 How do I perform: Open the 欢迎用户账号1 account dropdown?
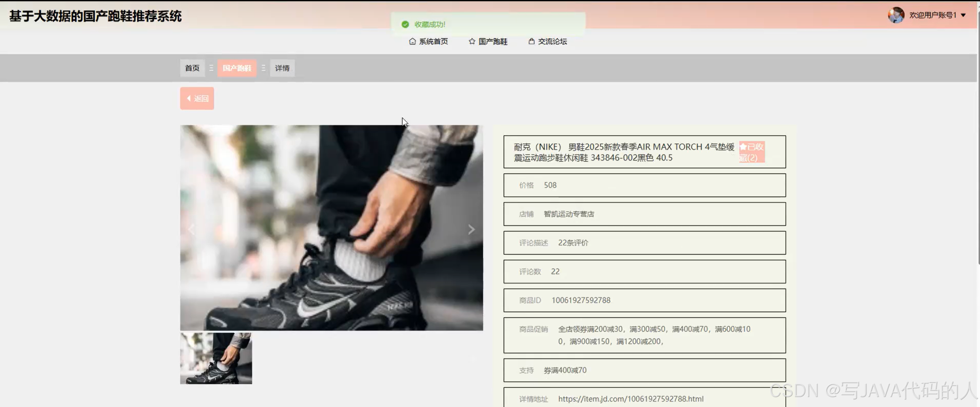935,15
